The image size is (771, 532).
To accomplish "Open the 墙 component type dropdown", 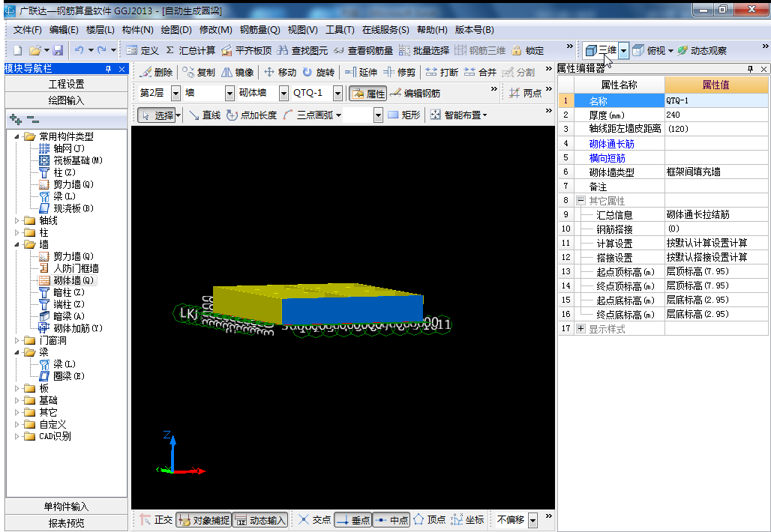I will [x=229, y=94].
